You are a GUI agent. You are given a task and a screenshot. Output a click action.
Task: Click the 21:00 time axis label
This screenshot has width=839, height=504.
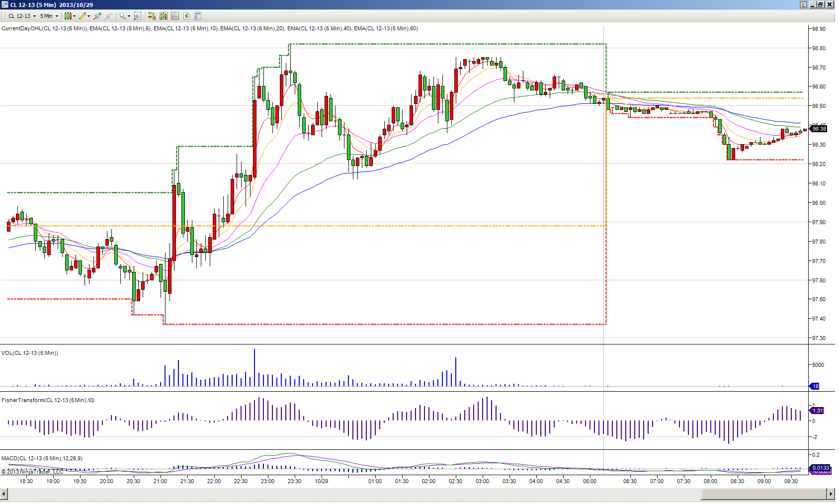click(x=161, y=481)
